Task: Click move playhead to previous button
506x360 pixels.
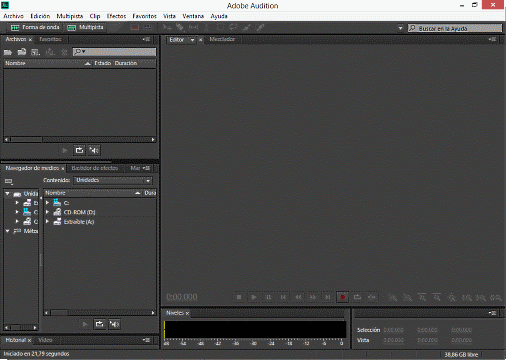Action: click(283, 297)
